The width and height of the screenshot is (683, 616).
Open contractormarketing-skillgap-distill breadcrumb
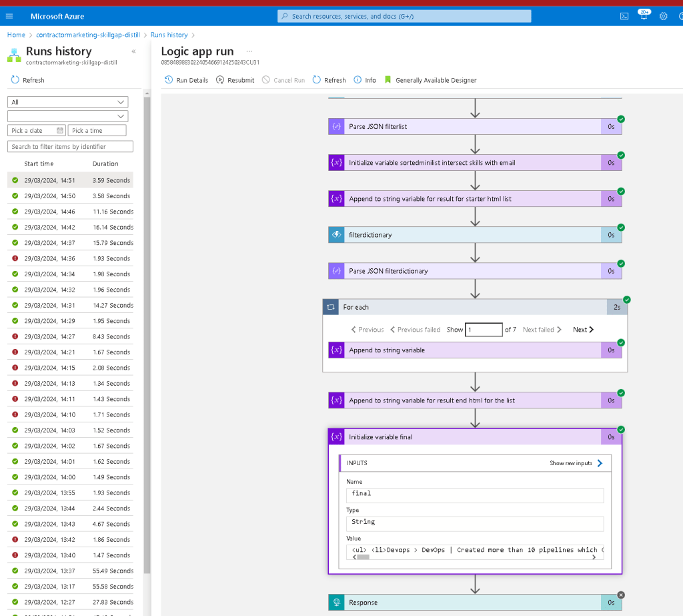88,35
